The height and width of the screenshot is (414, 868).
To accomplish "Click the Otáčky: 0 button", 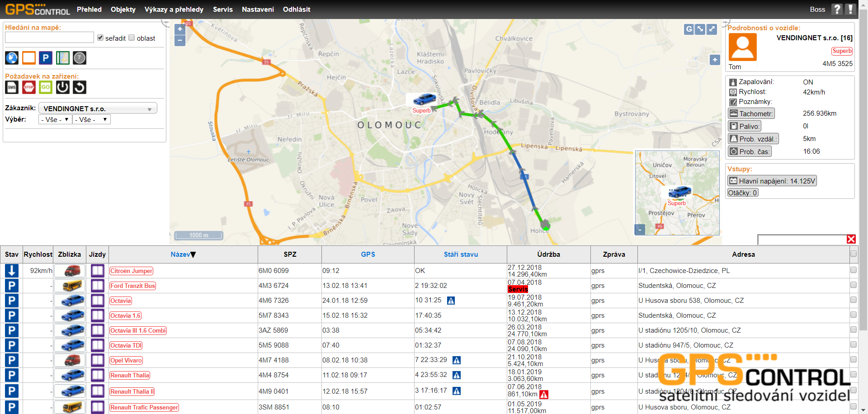I will 743,193.
